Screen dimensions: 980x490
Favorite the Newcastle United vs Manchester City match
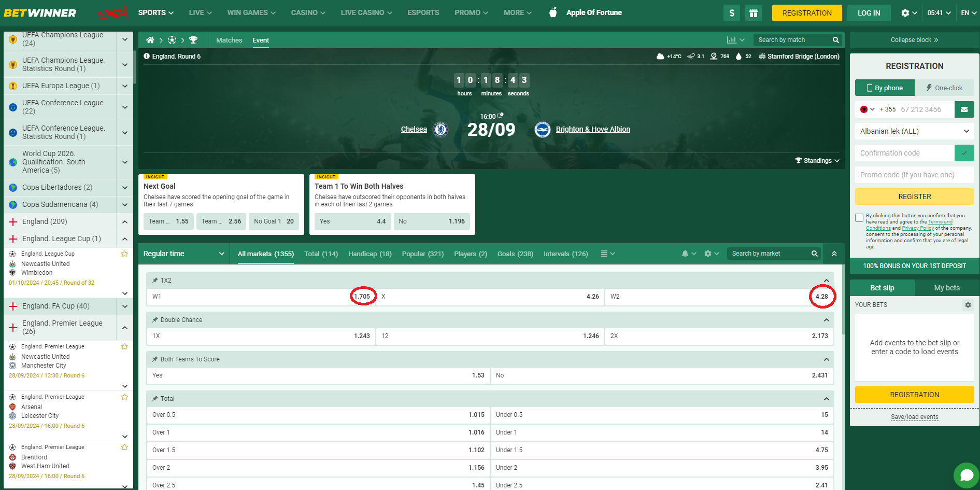tap(124, 347)
